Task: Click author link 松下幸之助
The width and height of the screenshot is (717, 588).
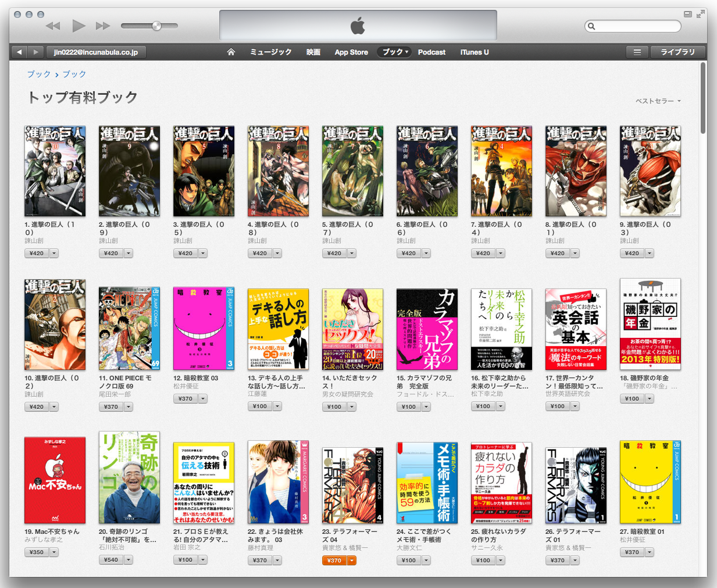Action: (487, 394)
